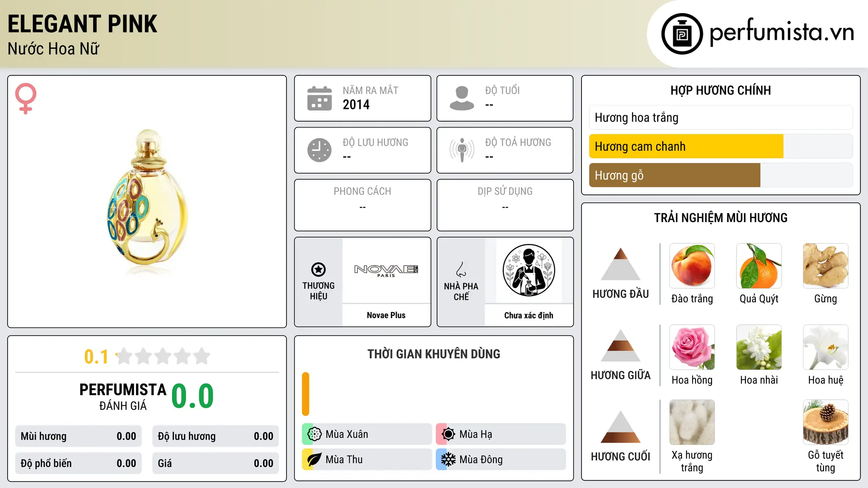Click the Phong cách card
Image resolution: width=868 pixels, height=488 pixels.
coord(362,205)
